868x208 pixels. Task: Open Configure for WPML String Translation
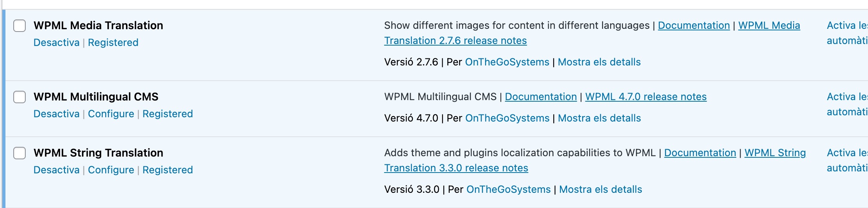coord(111,170)
